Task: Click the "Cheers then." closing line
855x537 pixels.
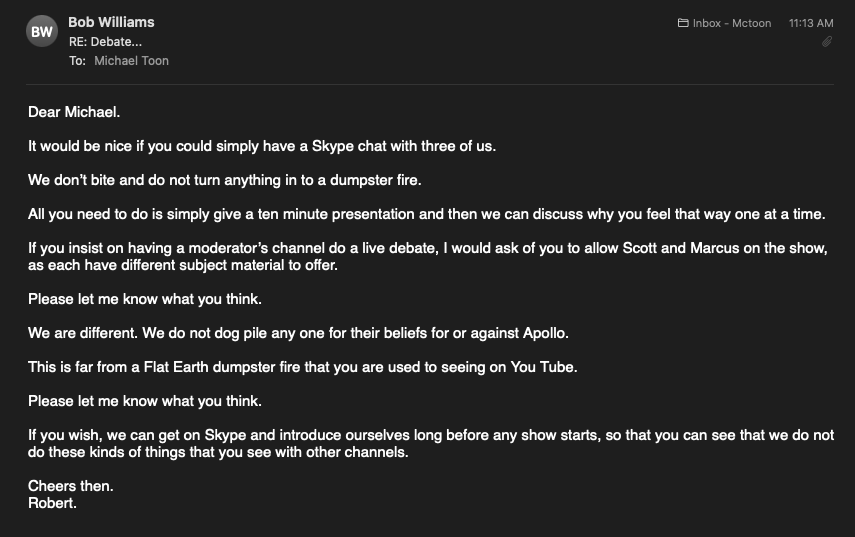Action: pyautogui.click(x=70, y=486)
